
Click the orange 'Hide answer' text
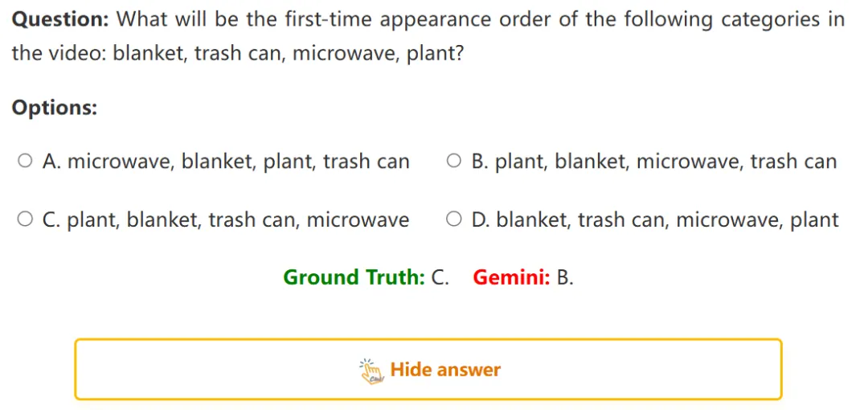(445, 370)
